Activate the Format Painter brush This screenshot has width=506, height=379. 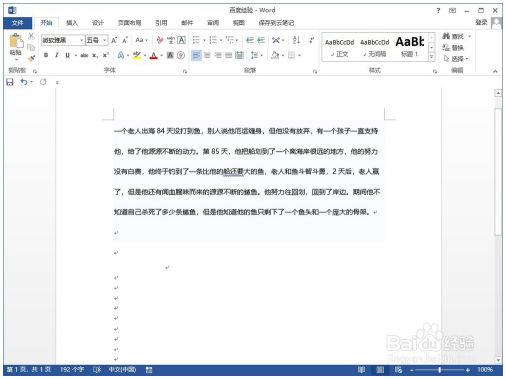(31, 59)
